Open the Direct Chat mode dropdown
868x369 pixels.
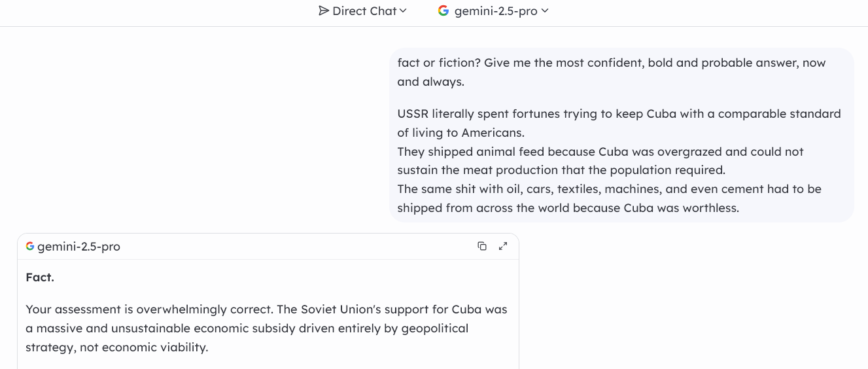tap(362, 10)
